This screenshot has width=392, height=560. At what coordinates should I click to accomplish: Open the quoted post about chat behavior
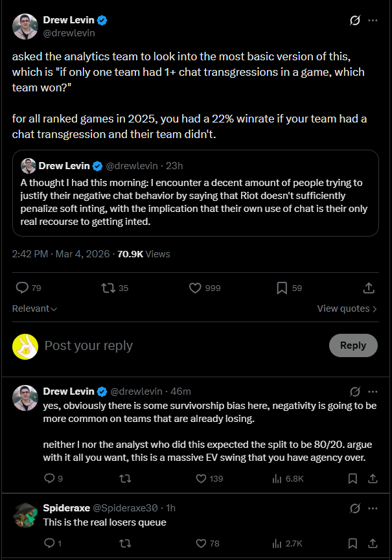[x=195, y=192]
